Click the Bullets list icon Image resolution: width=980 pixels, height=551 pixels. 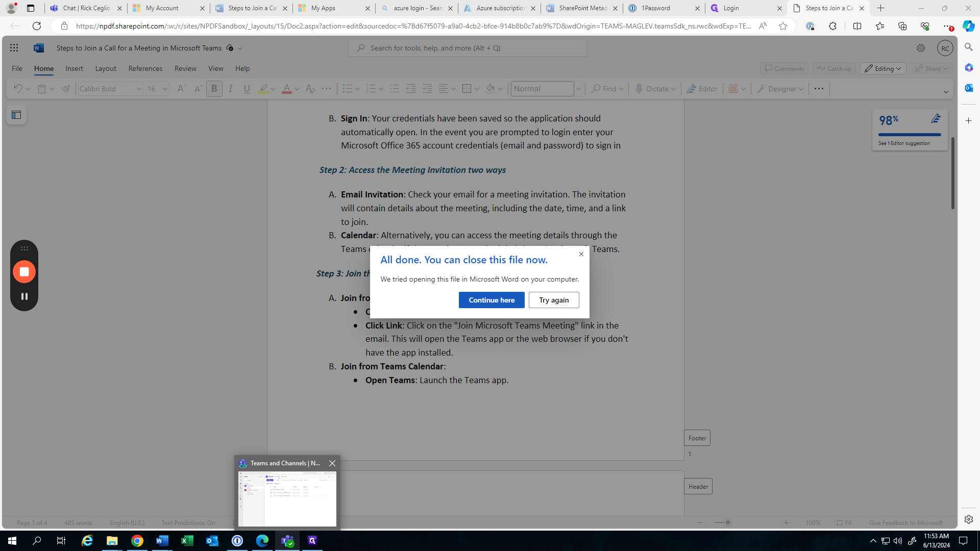tap(347, 89)
